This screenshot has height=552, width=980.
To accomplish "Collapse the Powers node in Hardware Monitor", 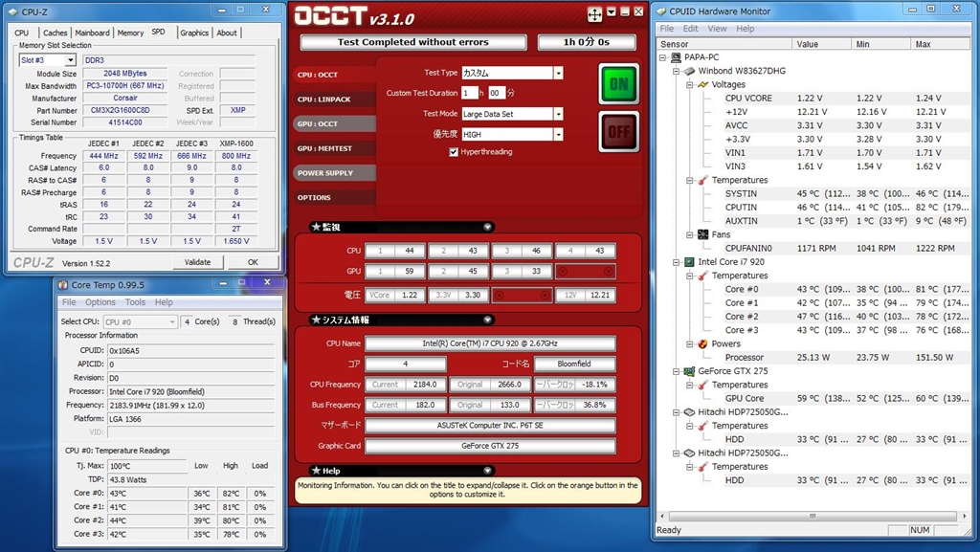I will [690, 344].
